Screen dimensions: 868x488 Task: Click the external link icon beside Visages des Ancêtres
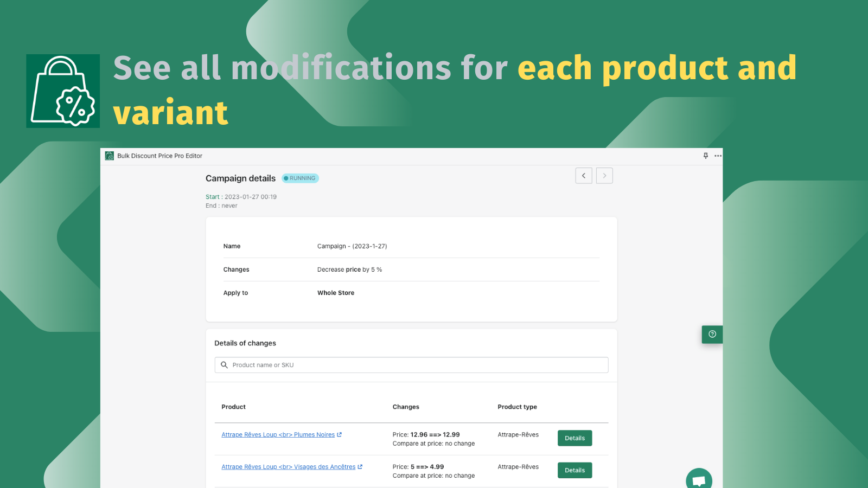360,467
